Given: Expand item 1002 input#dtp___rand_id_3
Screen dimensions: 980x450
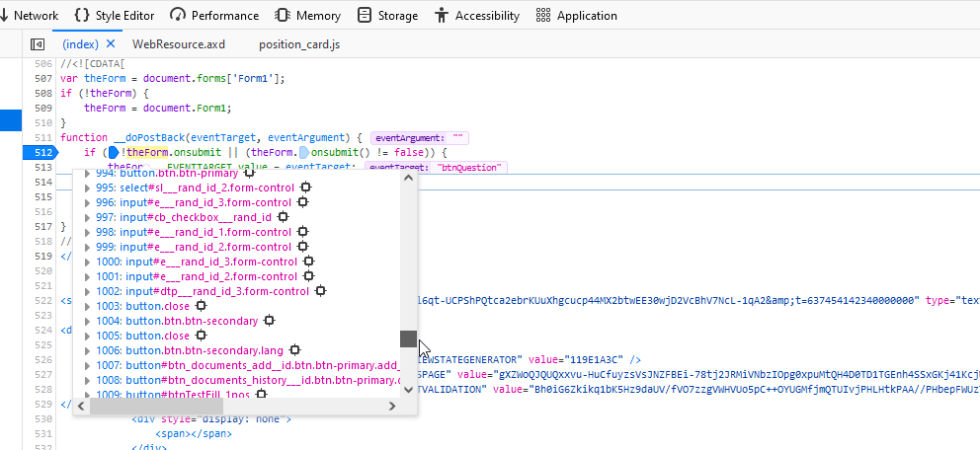Looking at the screenshot, I should coord(88,291).
